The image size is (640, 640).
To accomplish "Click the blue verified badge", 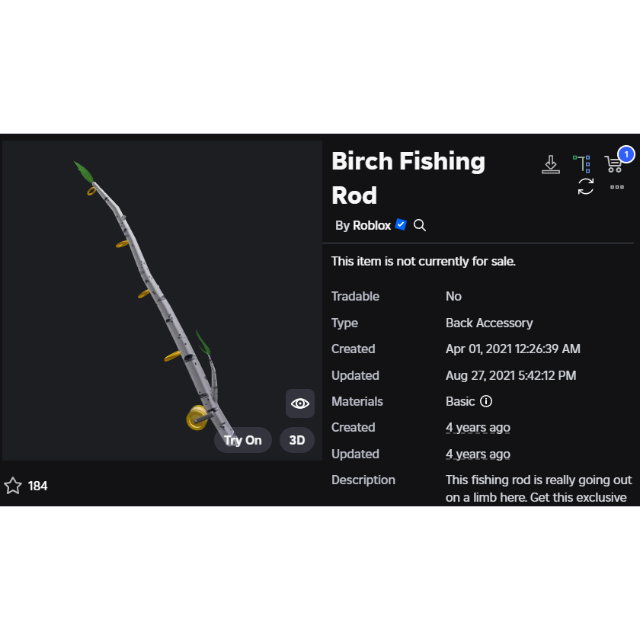I will 401,224.
